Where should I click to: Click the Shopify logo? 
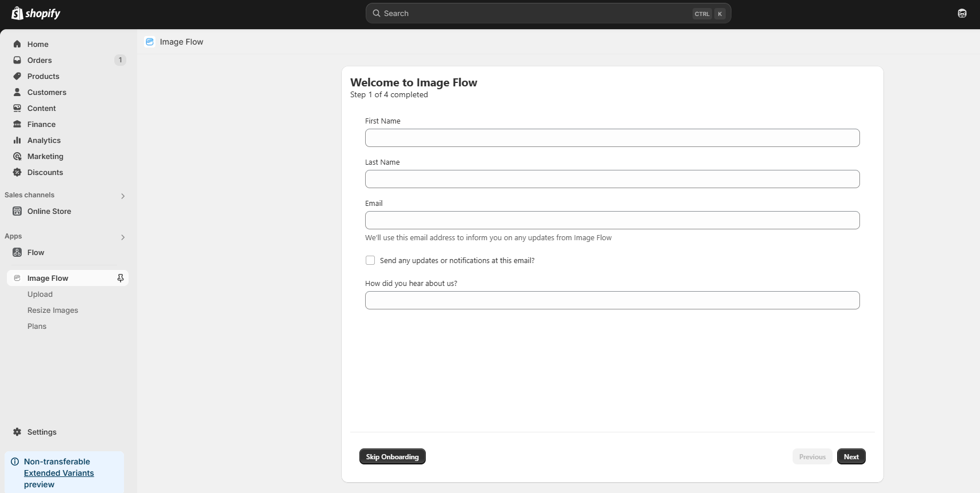point(36,13)
